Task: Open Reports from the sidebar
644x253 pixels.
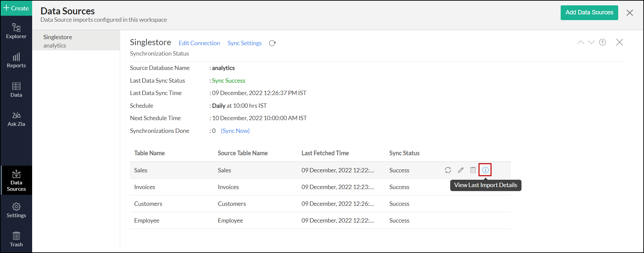Action: click(x=16, y=61)
